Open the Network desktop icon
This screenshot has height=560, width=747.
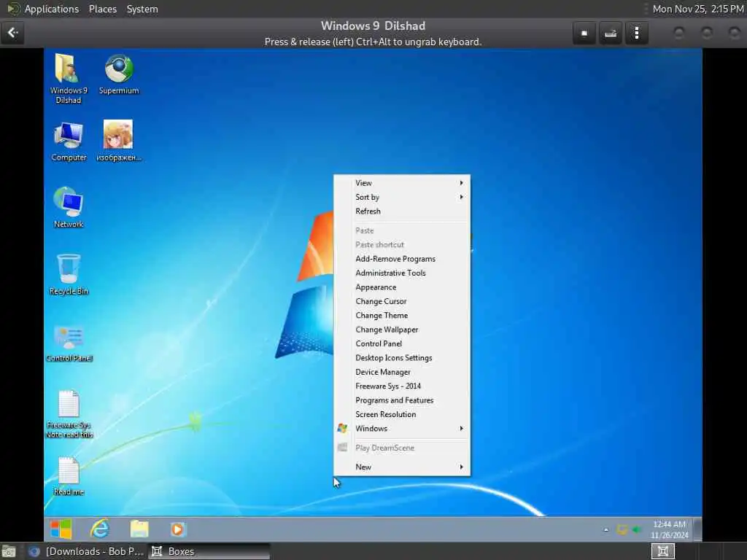pos(69,208)
